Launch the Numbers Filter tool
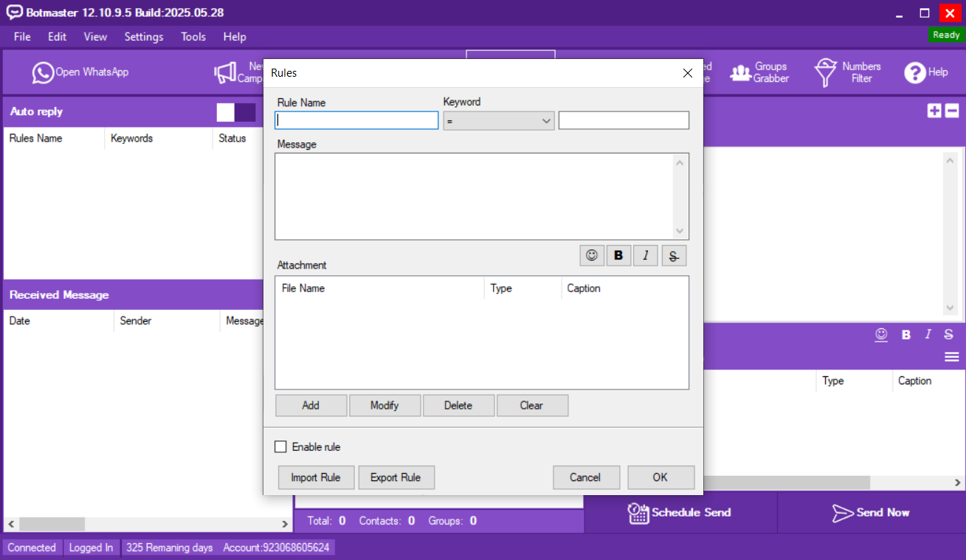The width and height of the screenshot is (966, 560). coord(847,72)
